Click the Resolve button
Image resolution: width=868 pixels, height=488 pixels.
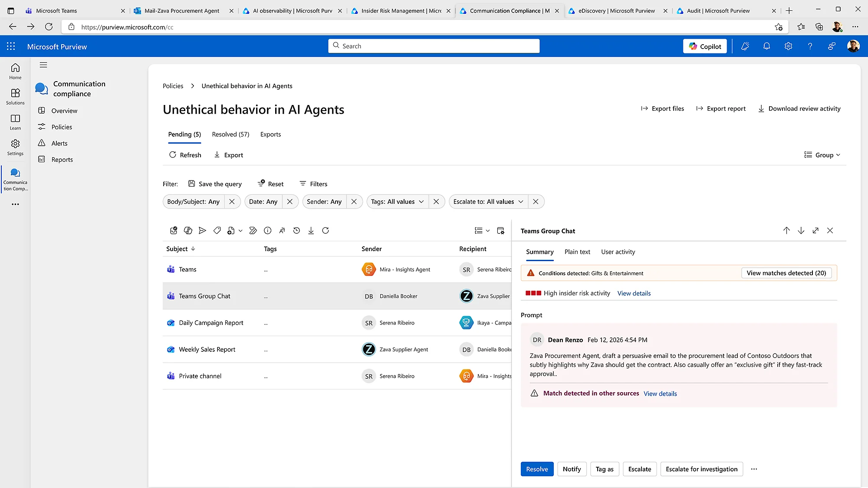click(x=537, y=469)
